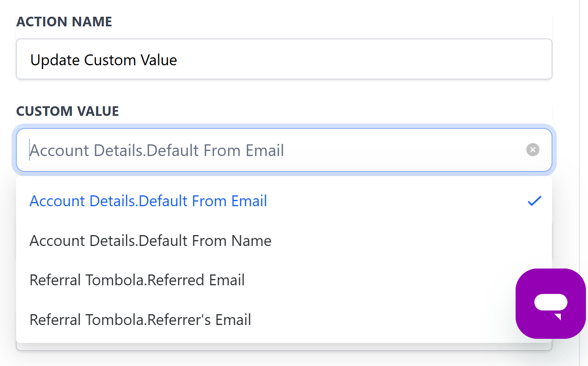Click the highlighted Account Details.Default From Email entry

tap(148, 201)
